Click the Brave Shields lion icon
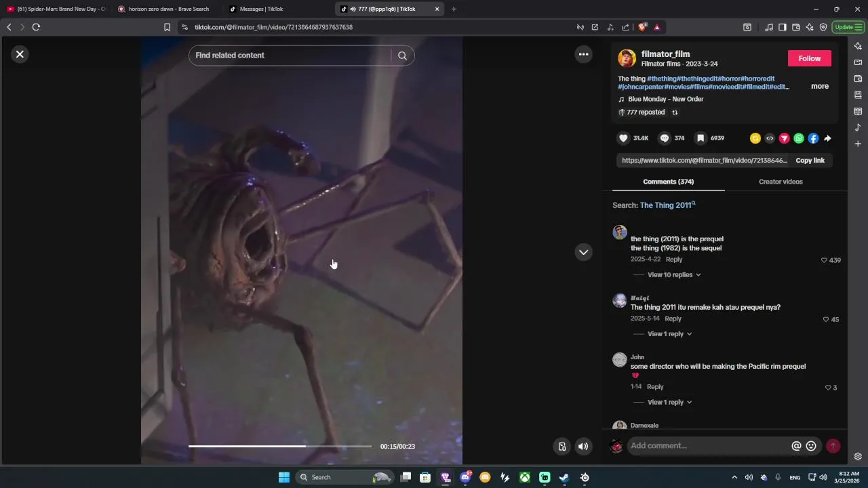Screen dimensions: 868x488 642,27
